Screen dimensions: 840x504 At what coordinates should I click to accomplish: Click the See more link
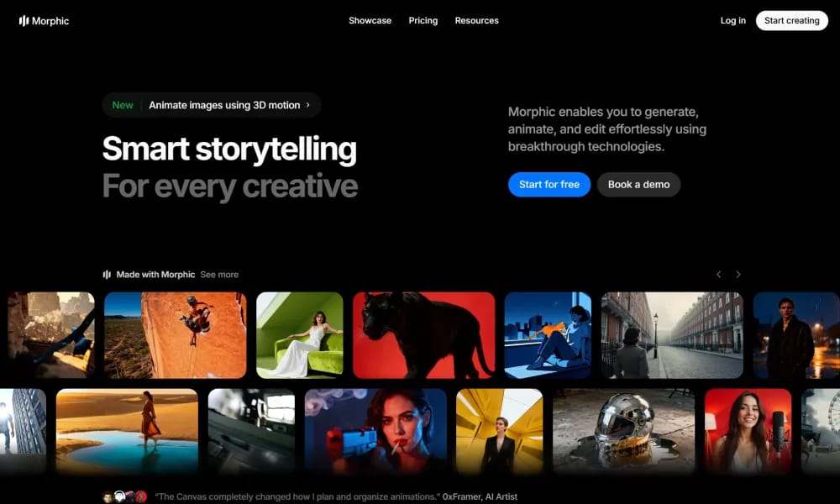point(219,274)
